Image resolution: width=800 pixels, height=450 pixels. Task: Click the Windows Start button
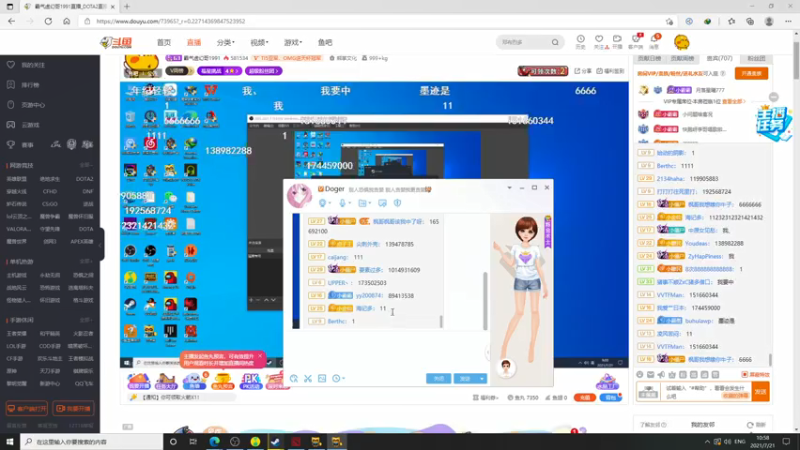(x=10, y=441)
